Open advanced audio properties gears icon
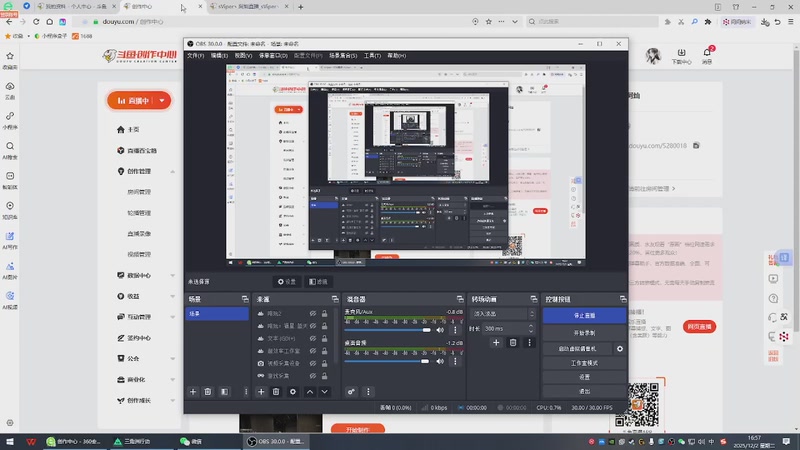 point(351,392)
